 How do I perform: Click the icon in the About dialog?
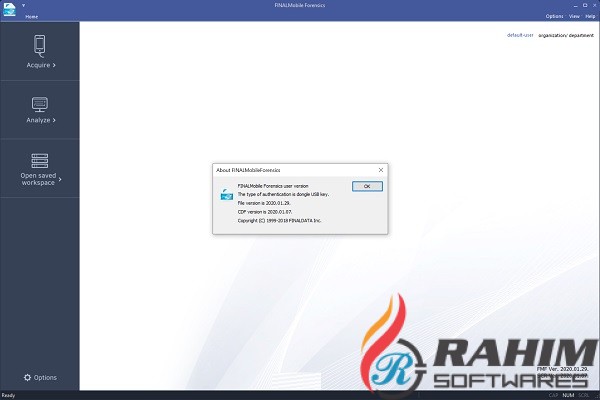227,195
